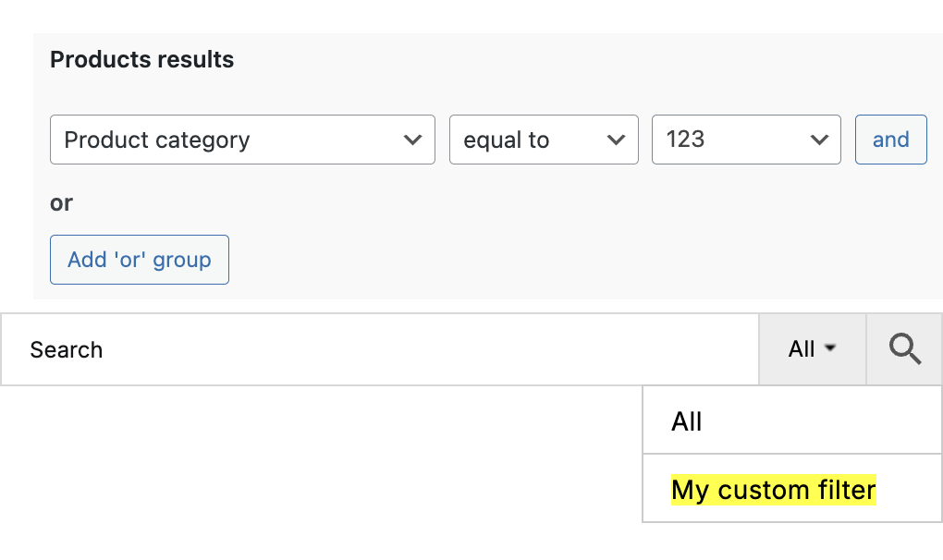This screenshot has height=560, width=943.
Task: Toggle the All search filter dropdown
Action: pos(812,349)
